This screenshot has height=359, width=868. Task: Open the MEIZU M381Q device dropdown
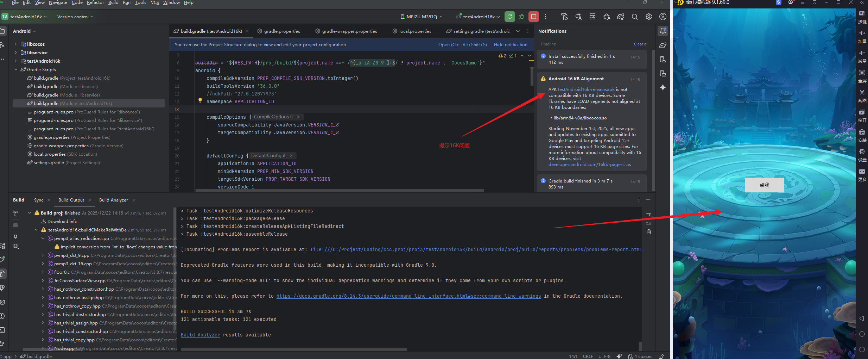coord(422,17)
